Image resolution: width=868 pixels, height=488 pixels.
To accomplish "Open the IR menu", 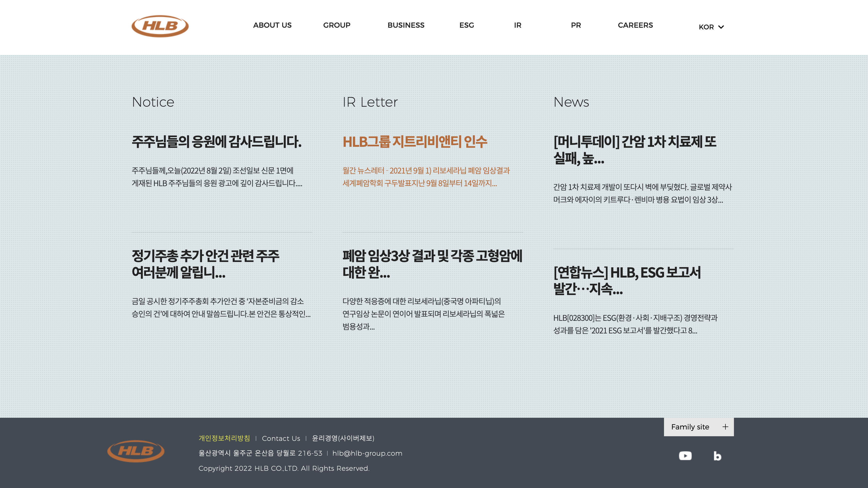I will coord(518,25).
